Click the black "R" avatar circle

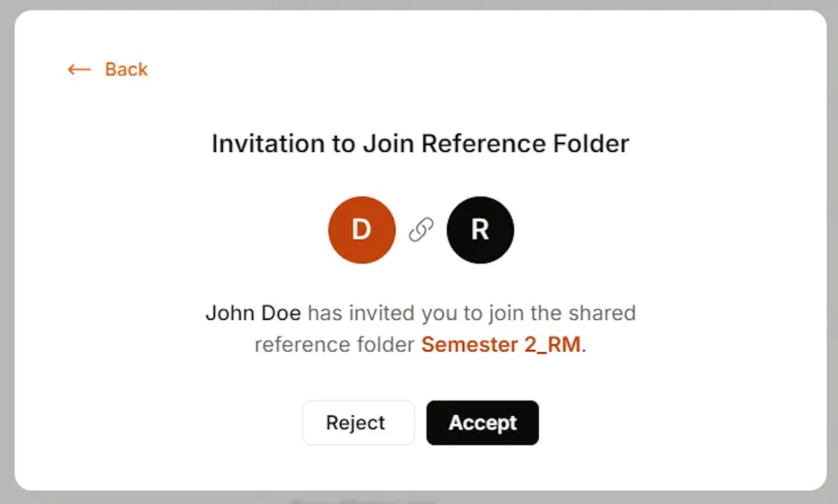pos(480,230)
